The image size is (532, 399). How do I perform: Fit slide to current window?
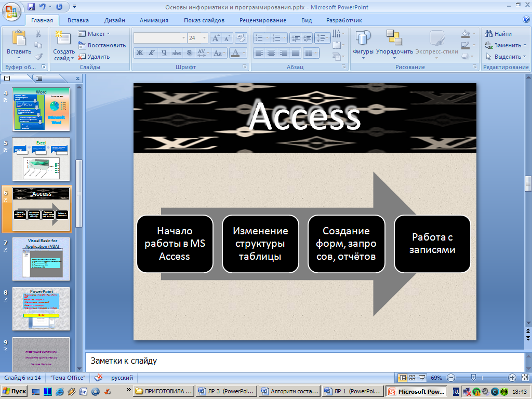[525, 378]
